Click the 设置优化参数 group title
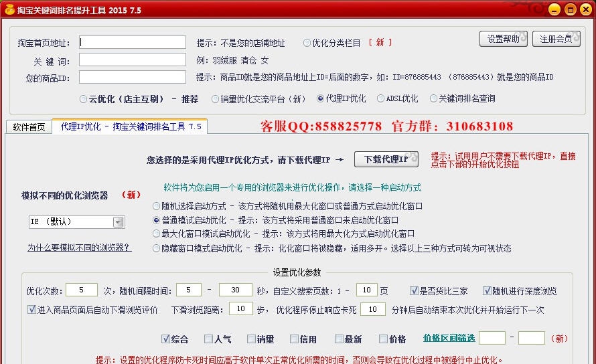This screenshot has height=364, width=596. coord(297,272)
